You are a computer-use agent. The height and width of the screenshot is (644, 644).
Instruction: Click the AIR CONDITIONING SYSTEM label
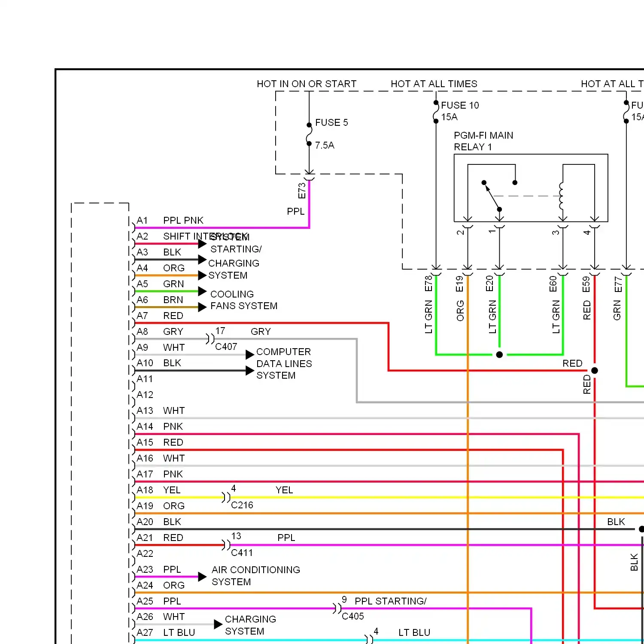tap(256, 576)
